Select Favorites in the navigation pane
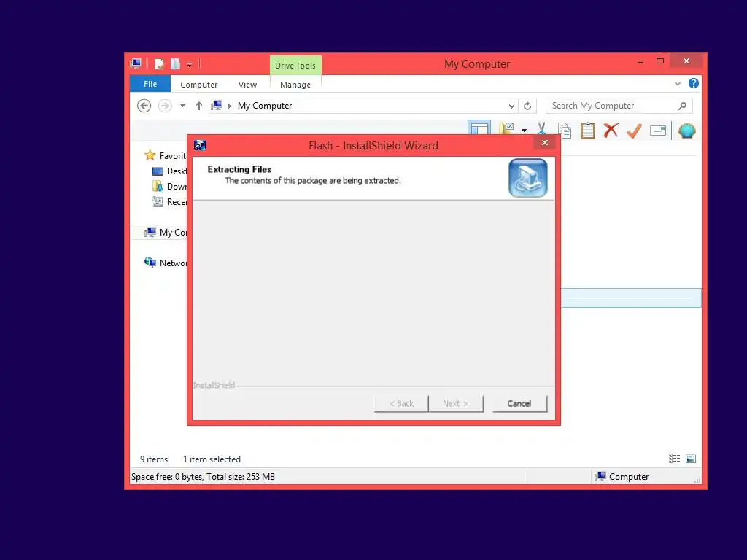 164,155
